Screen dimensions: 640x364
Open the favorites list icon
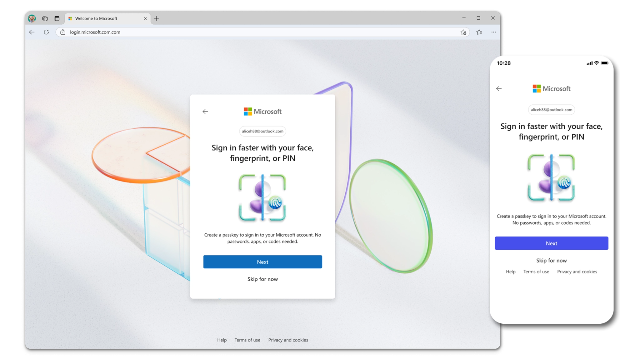click(479, 32)
